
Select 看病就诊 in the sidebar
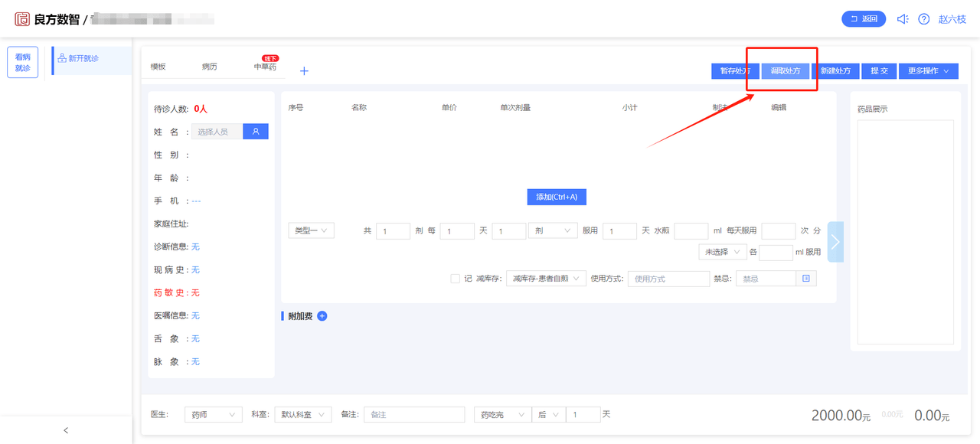23,63
